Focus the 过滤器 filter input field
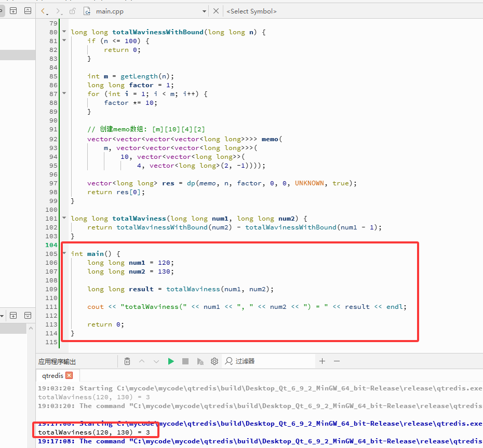483x448 pixels. point(270,361)
